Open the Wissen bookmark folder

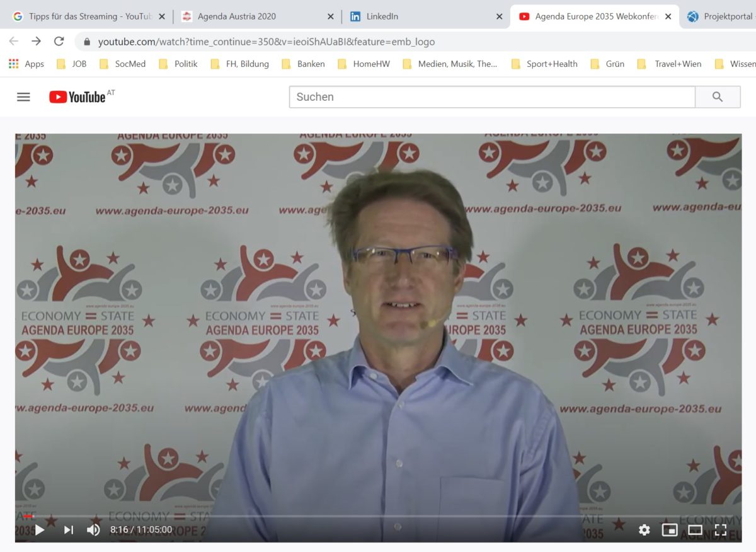pyautogui.click(x=735, y=64)
